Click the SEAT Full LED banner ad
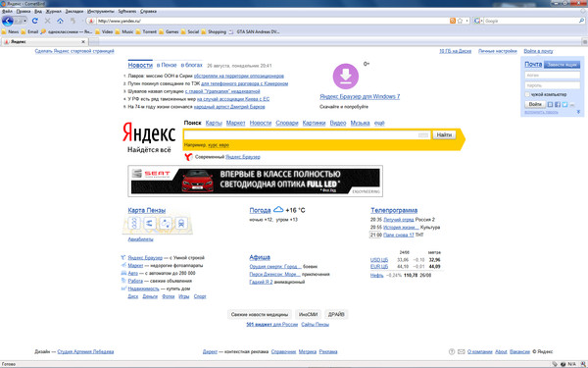This screenshot has height=368, width=588. (256, 181)
